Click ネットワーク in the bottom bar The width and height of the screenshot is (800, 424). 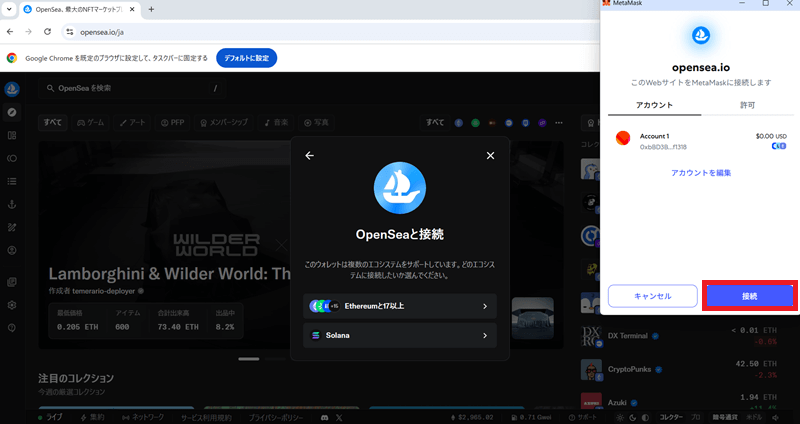point(143,417)
